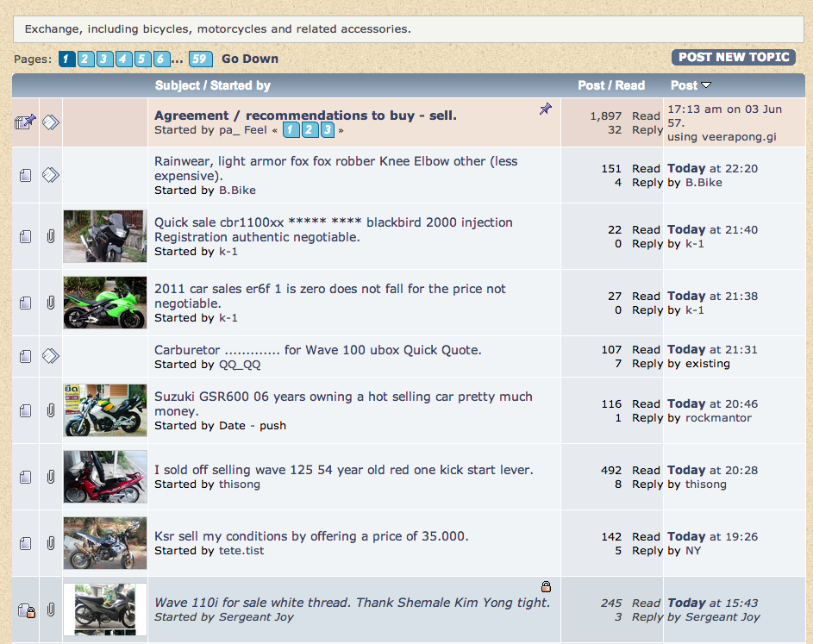Click the tag icon beside Rainwear topic
813x644 pixels.
pyautogui.click(x=51, y=175)
